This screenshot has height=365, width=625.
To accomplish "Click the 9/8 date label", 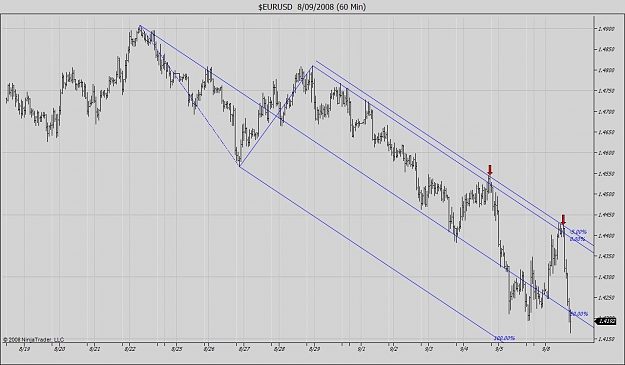I will 546,349.
